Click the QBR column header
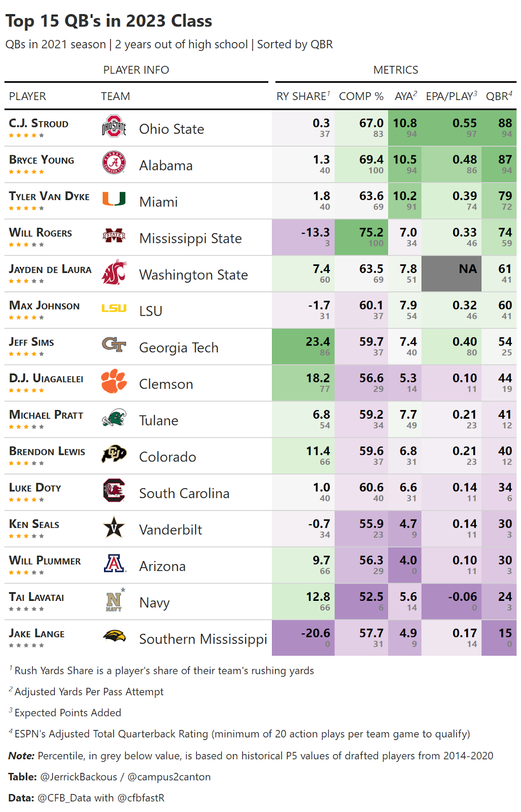The width and height of the screenshot is (521, 812). 499,96
